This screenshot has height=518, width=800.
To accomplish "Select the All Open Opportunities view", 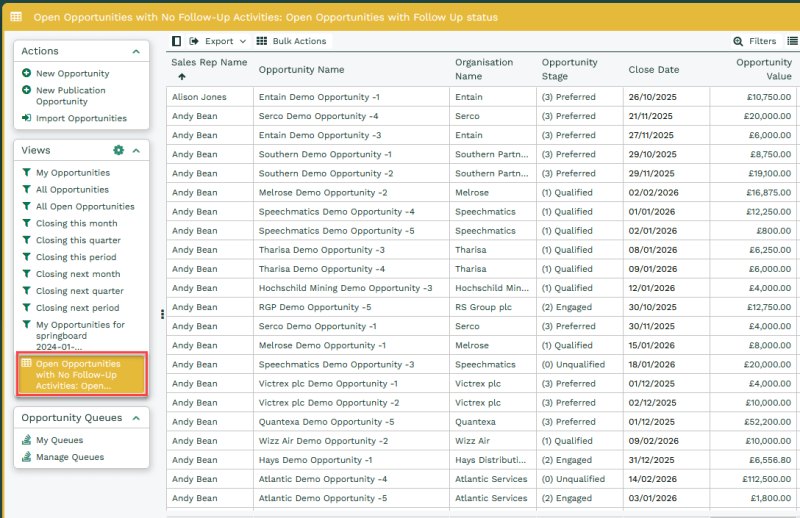I will pos(85,206).
